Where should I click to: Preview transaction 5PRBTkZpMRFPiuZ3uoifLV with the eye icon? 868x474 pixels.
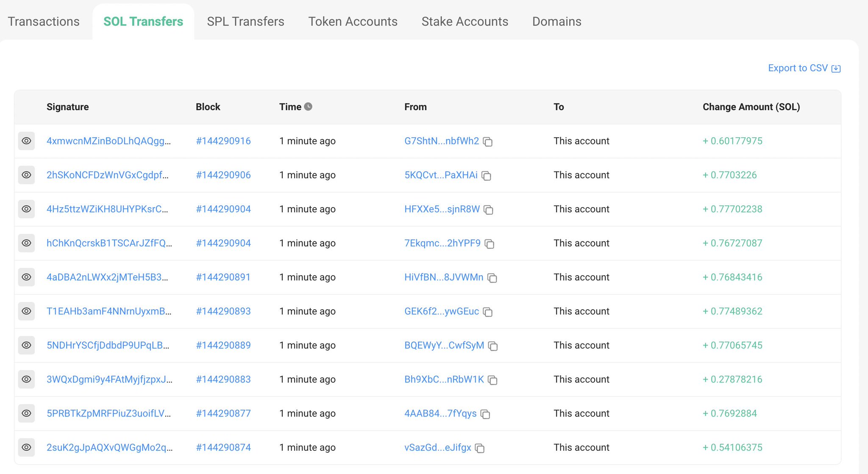click(26, 413)
